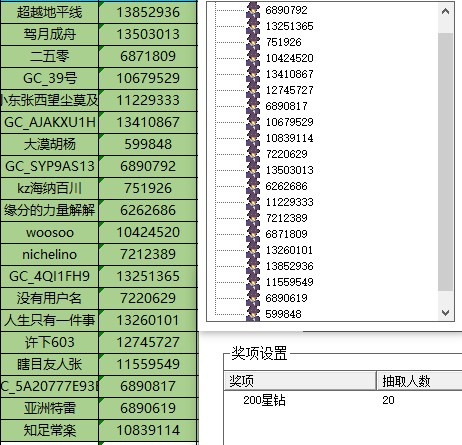Select winner ID 12745727 in the list
Screen dimensions: 462x445
289,90
